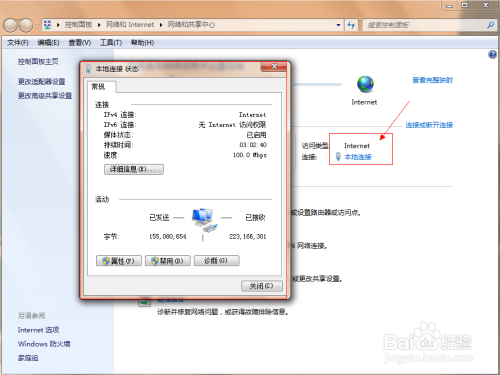The image size is (500, 375).
Task: Open the 文件(F) menu
Action: pyautogui.click(x=18, y=43)
